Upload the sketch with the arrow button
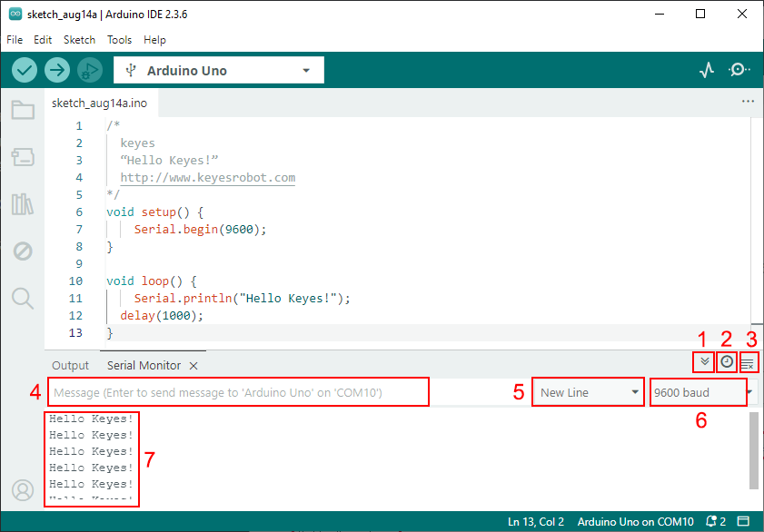The image size is (764, 532). click(x=57, y=70)
